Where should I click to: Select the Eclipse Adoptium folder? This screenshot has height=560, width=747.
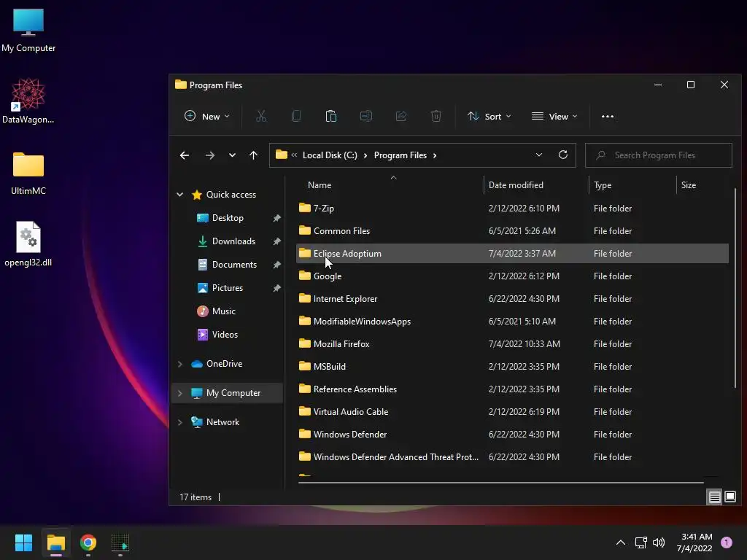tap(512, 253)
